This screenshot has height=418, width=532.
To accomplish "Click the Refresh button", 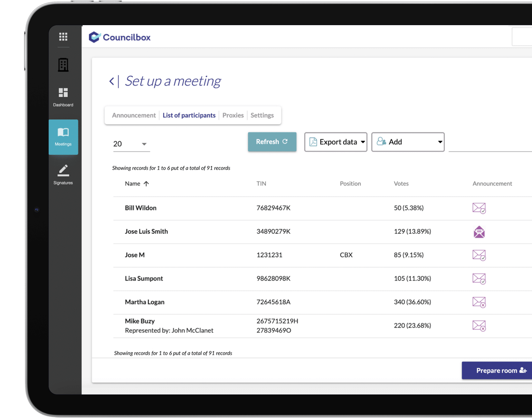I will tap(272, 142).
